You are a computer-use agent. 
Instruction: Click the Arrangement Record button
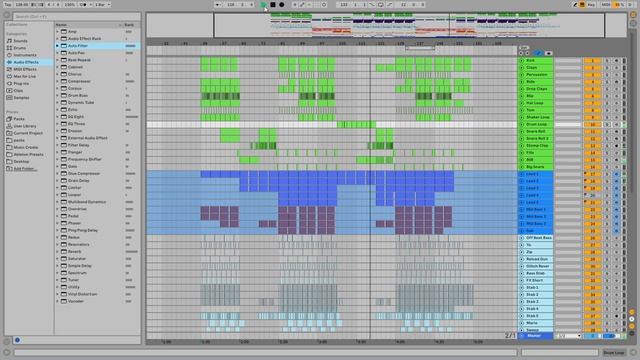pyautogui.click(x=282, y=4)
